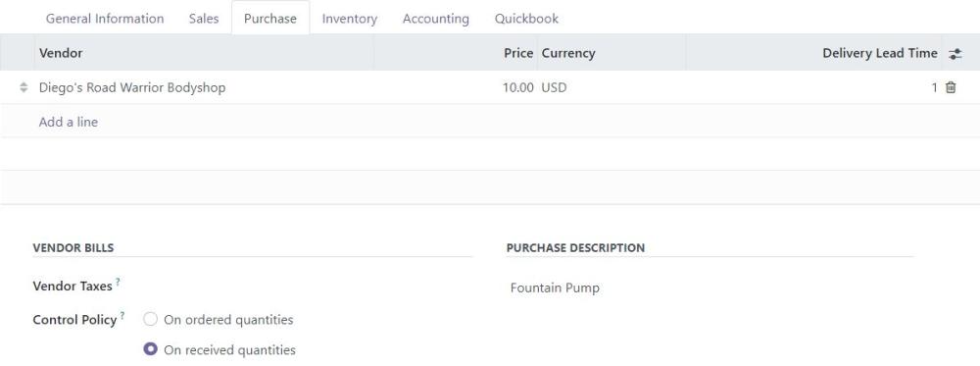Switch to the General Information tab
The width and height of the screenshot is (980, 366).
pos(105,18)
